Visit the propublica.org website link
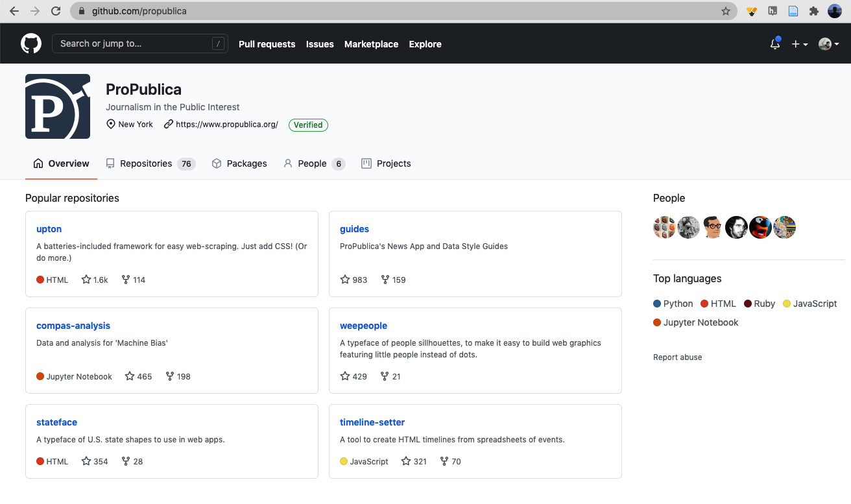Image resolution: width=851 pixels, height=504 pixels. 226,125
